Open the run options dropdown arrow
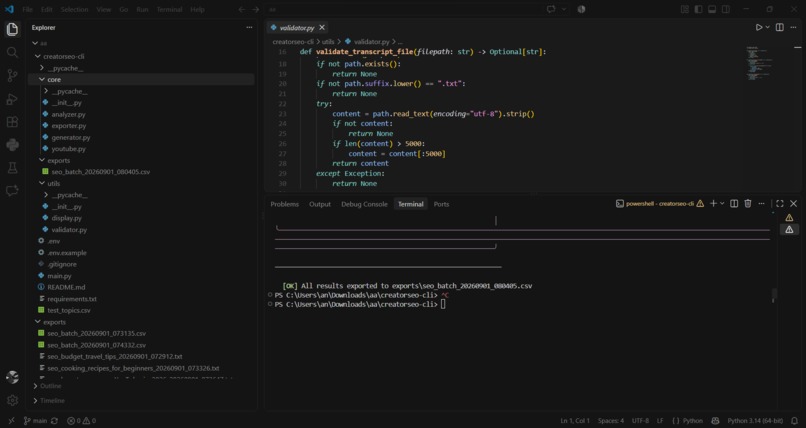The width and height of the screenshot is (806, 428). (768, 27)
